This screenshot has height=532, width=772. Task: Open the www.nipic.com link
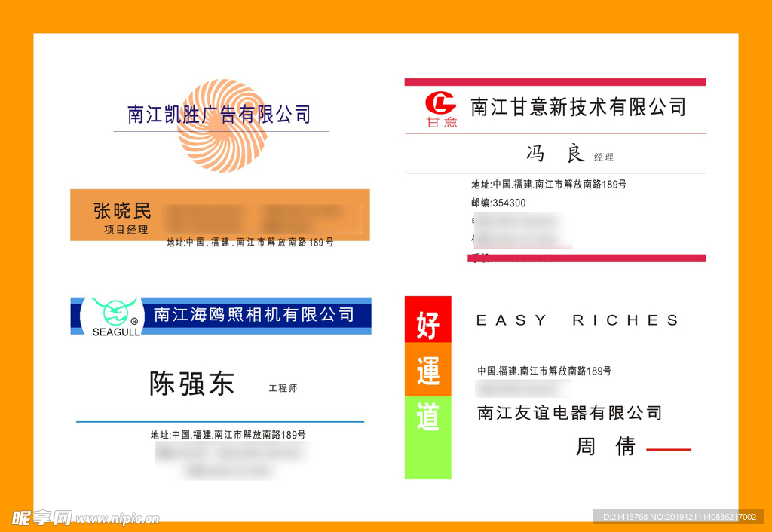tap(118, 518)
